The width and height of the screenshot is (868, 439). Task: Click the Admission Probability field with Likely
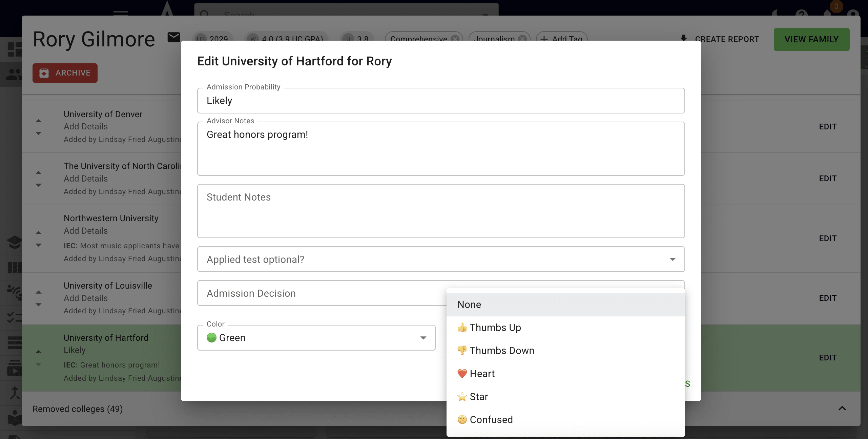(441, 101)
